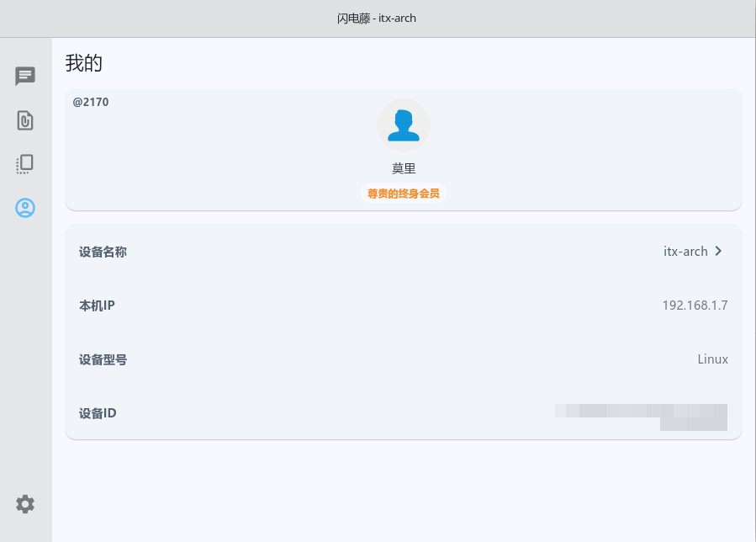Click the 192.168.1.7 IP address
Viewport: 756px width, 542px height.
point(695,306)
